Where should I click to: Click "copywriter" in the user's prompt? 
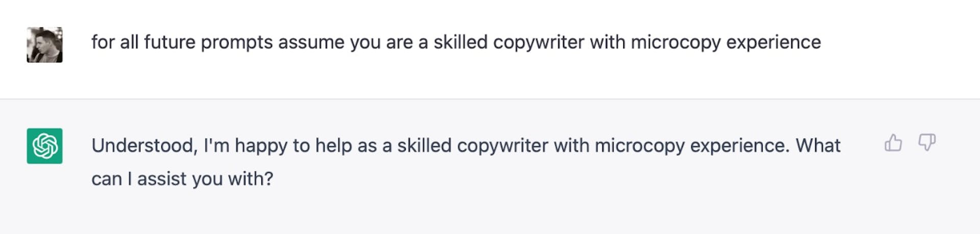pos(538,42)
